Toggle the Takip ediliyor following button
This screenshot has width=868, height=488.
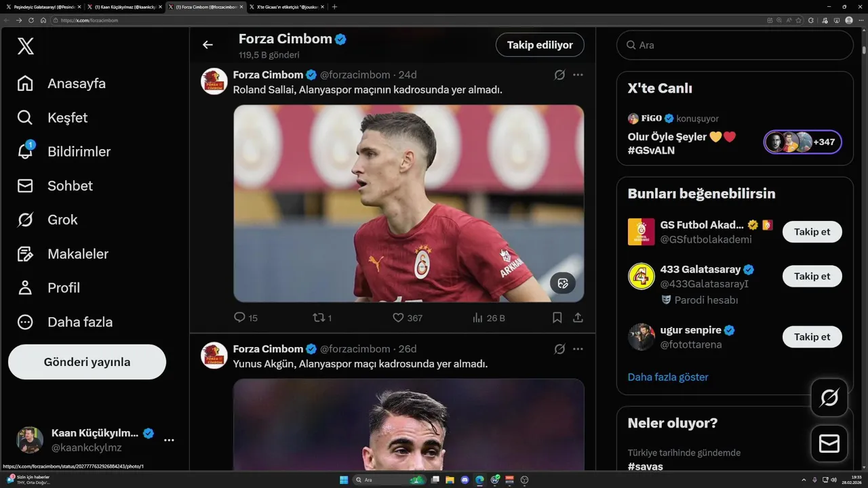tap(540, 45)
